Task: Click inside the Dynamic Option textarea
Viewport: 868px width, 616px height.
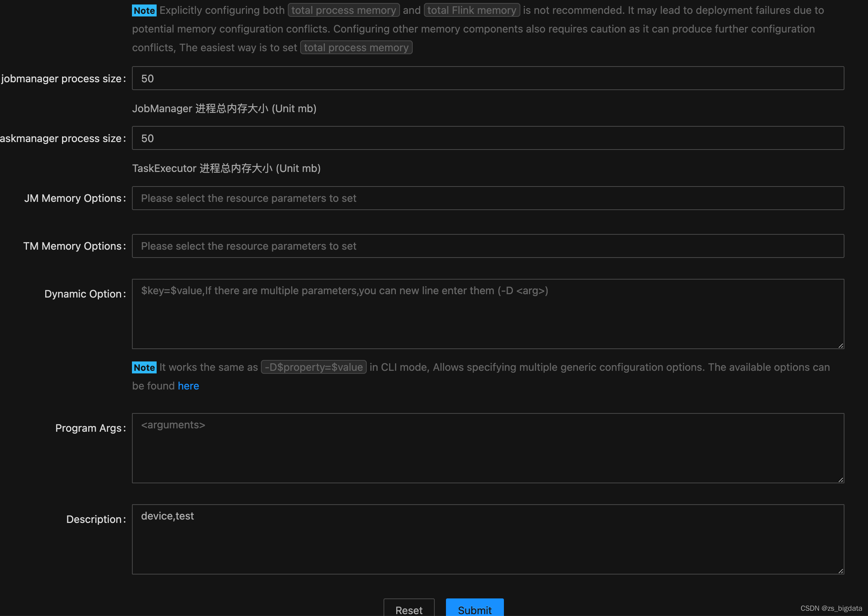Action: tap(487, 314)
